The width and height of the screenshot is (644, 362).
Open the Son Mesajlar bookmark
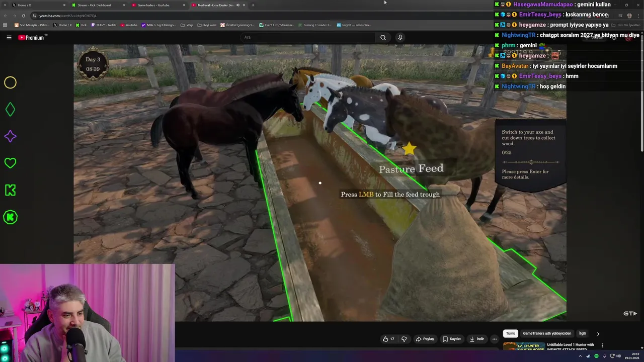pyautogui.click(x=32, y=25)
